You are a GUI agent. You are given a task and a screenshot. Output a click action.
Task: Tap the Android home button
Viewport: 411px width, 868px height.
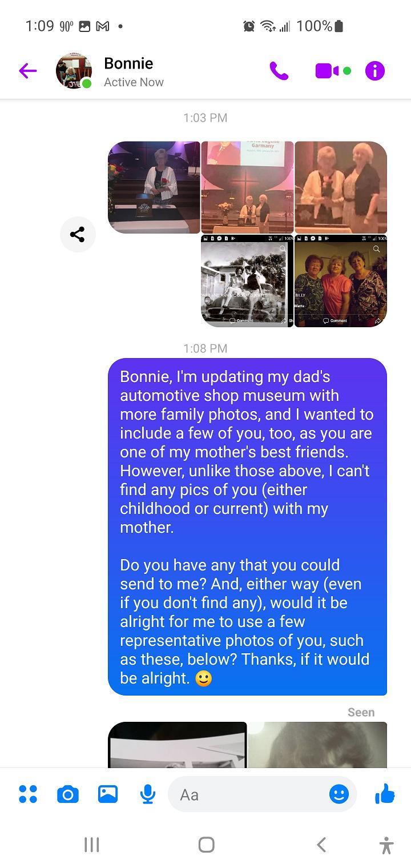[x=206, y=845]
